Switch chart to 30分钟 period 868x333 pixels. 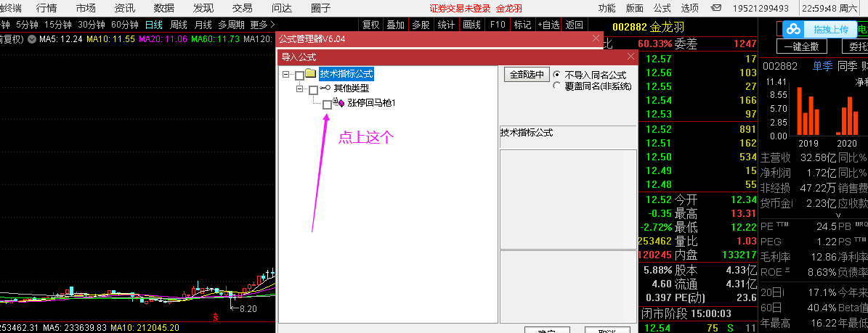point(92,25)
